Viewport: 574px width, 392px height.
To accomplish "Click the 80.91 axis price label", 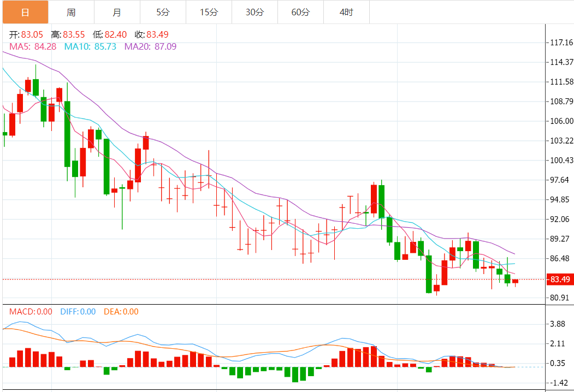I will (x=559, y=298).
